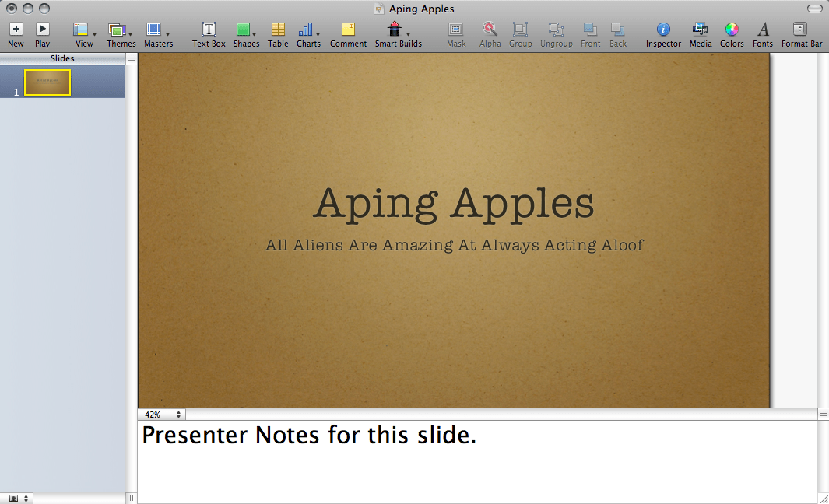Change the 42% zoom level
Viewport: 829px width, 504px height.
[162, 415]
